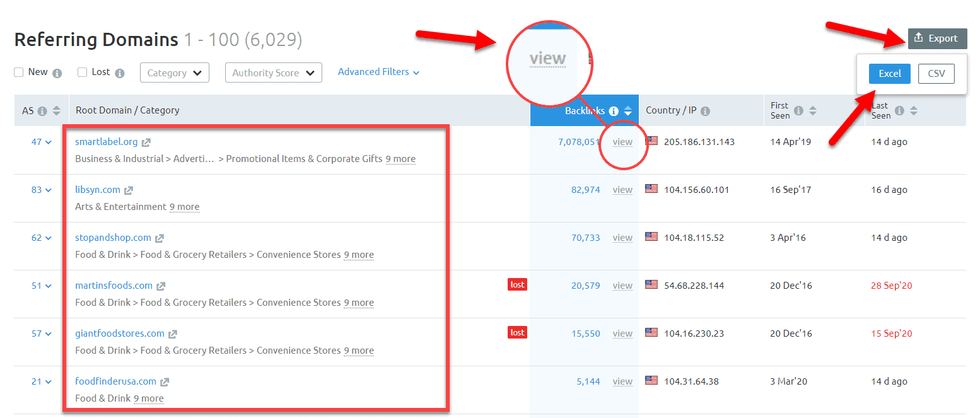The height and width of the screenshot is (418, 980).
Task: Click US flag icon for libsyn.com row
Action: 651,189
